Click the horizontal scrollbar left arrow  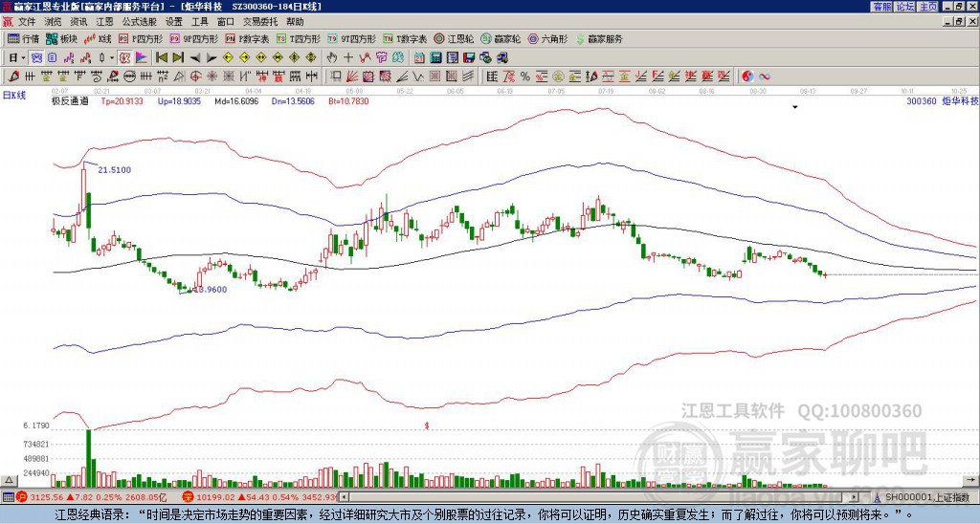point(344,497)
